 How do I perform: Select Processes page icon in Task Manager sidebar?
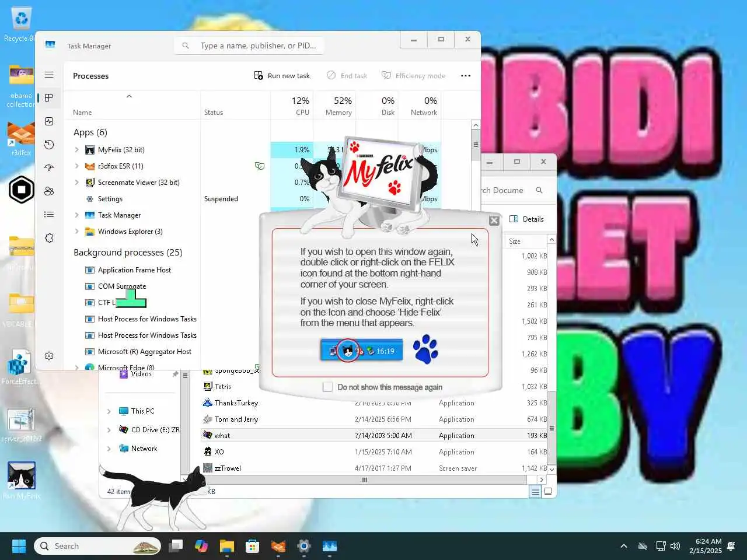click(49, 98)
